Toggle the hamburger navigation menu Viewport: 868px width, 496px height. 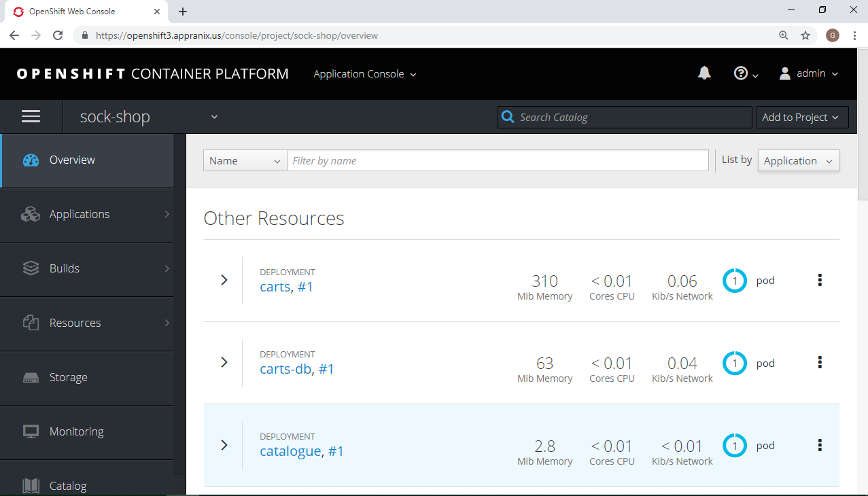(31, 117)
